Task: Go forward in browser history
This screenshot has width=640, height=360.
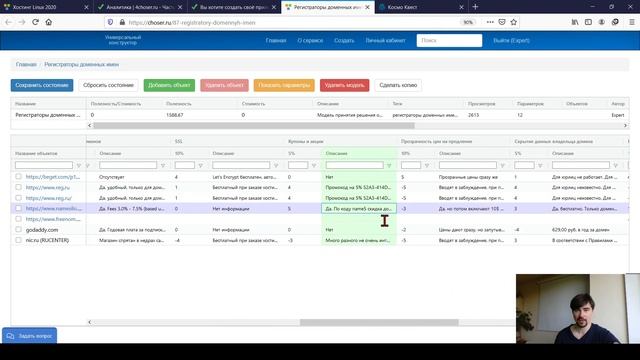Action: click(22, 22)
